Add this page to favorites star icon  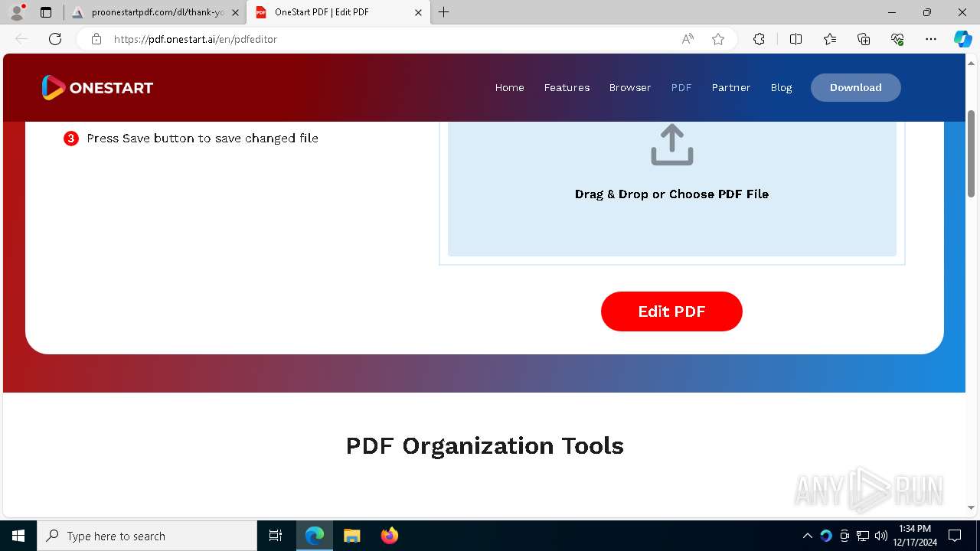(x=718, y=39)
